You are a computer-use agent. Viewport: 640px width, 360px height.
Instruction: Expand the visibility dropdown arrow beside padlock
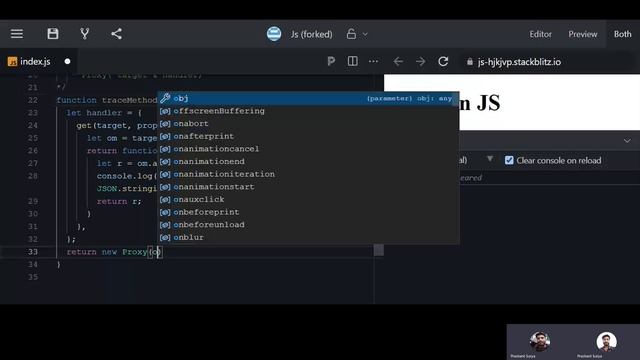pos(365,34)
